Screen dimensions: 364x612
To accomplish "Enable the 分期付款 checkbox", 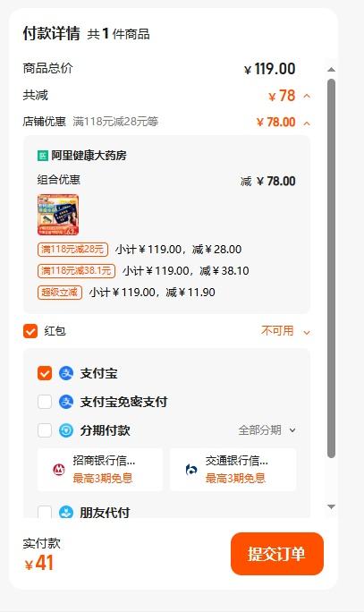I will tap(45, 430).
